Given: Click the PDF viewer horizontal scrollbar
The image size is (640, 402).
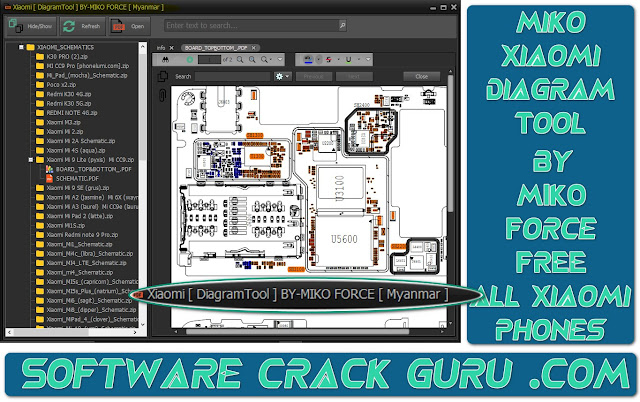Looking at the screenshot, I should [x=298, y=332].
